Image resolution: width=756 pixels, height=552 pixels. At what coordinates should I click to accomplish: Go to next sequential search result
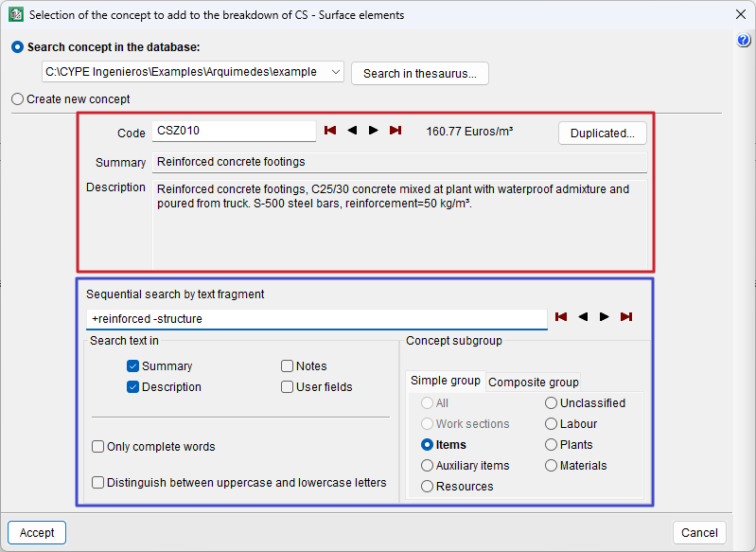(x=605, y=317)
